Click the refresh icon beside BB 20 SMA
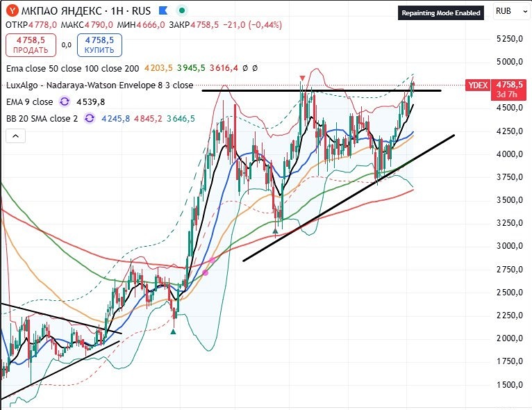Screen dimensions: 532x410 [90, 119]
